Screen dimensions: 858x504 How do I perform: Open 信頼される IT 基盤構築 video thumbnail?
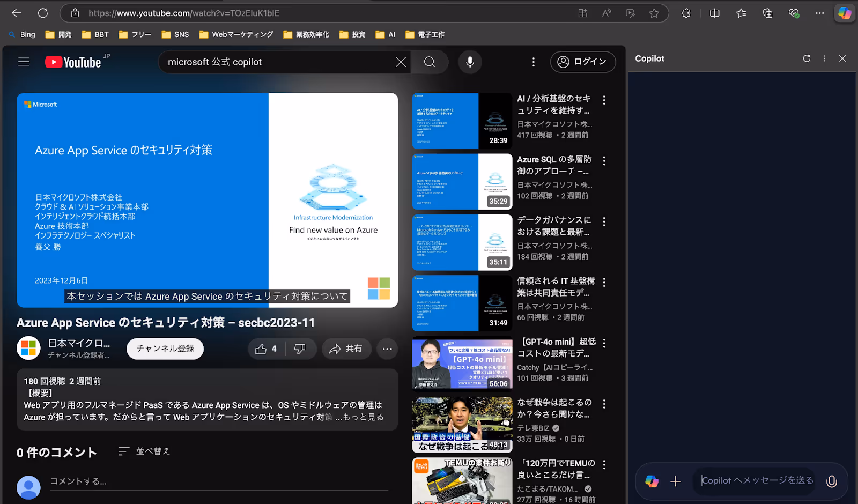tap(462, 303)
